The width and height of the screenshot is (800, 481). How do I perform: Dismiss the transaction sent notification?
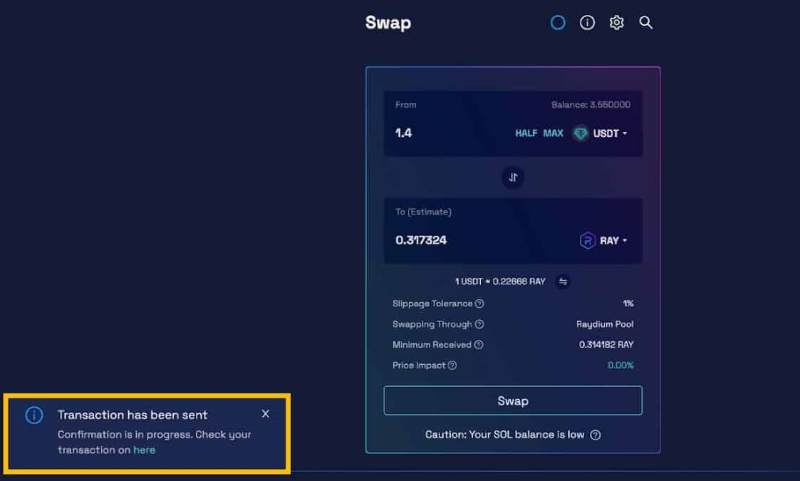point(265,413)
